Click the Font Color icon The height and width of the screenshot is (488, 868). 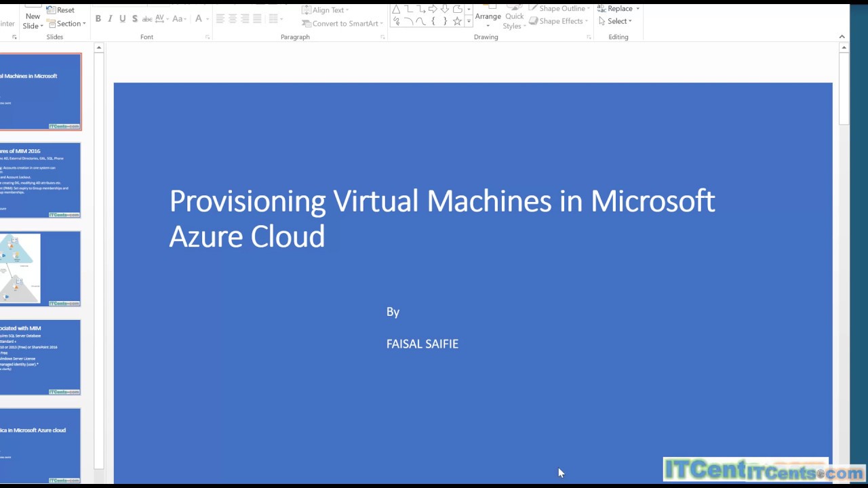pos(199,19)
